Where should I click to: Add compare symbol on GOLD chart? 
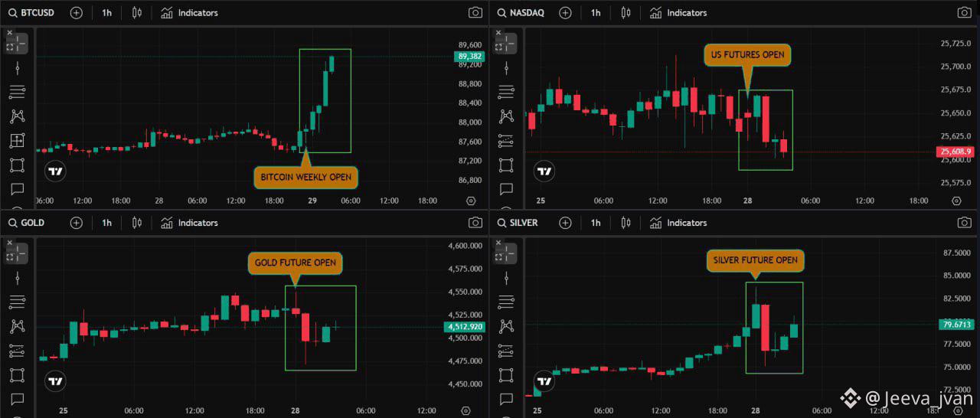pos(76,223)
